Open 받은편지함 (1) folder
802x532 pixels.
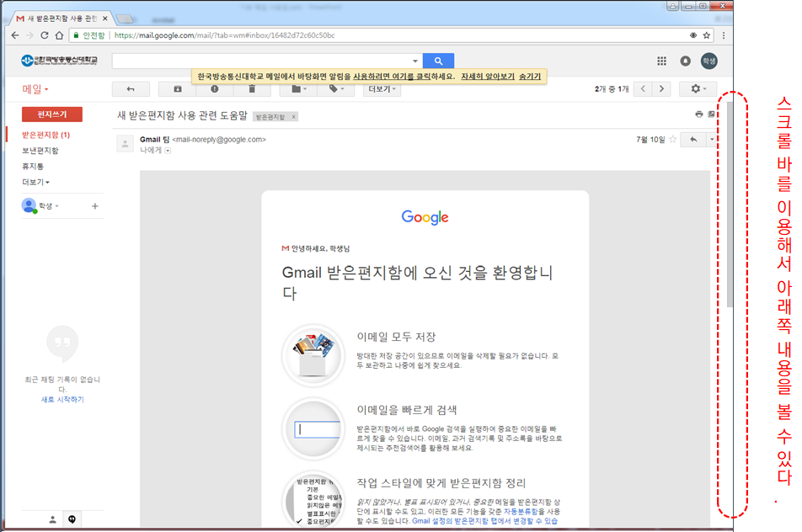pos(46,135)
